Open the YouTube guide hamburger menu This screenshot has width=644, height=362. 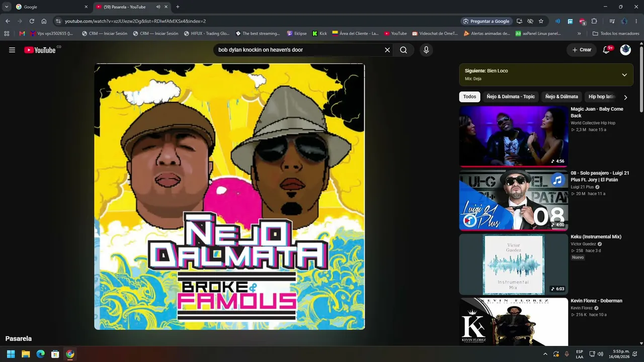[12, 50]
